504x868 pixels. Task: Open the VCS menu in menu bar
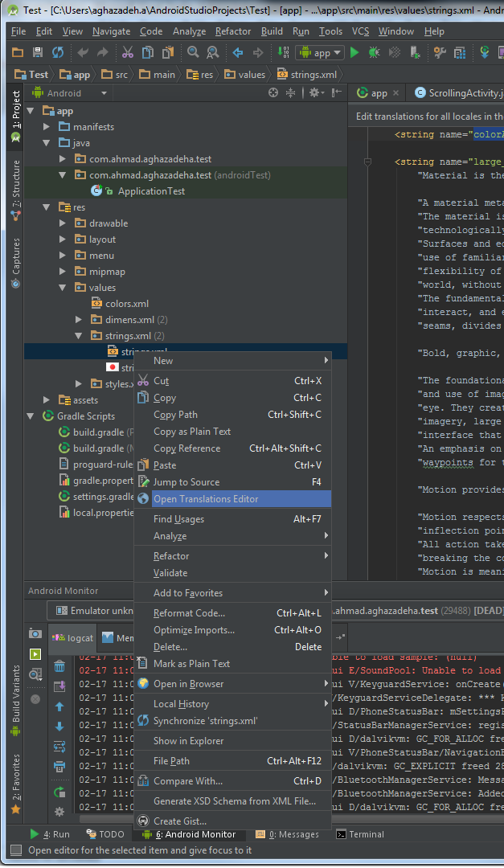click(361, 31)
